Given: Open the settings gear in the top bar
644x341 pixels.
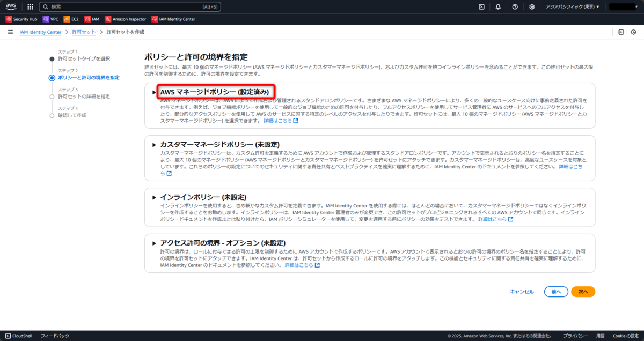Looking at the screenshot, I should 531,7.
